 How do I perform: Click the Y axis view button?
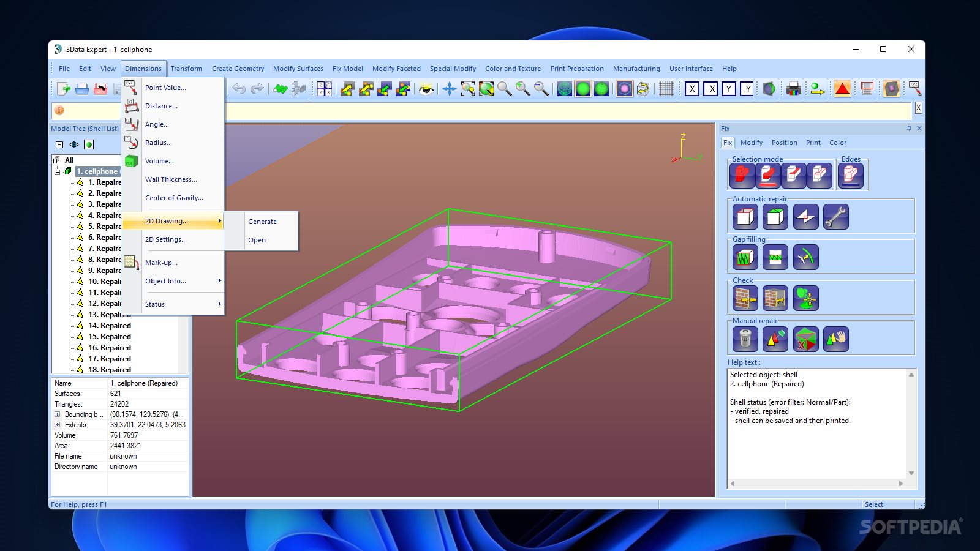coord(729,89)
